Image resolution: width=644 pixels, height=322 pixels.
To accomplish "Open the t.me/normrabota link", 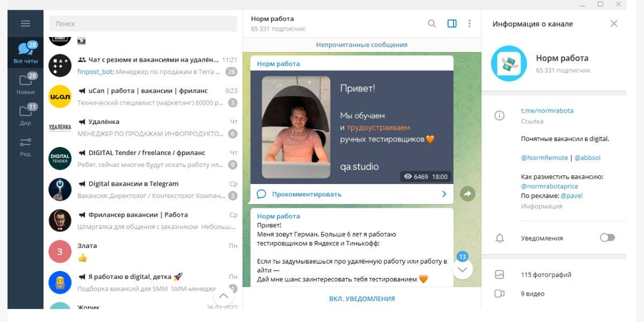I will click(547, 111).
